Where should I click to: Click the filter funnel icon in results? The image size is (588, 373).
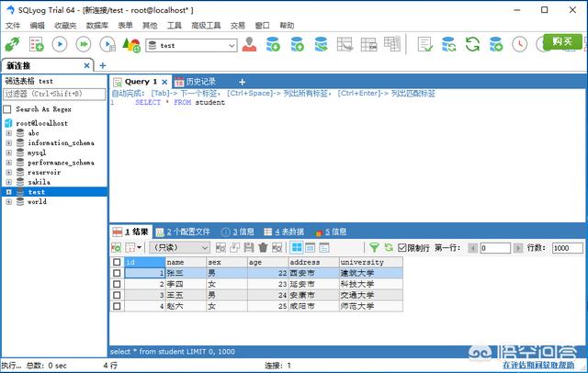(374, 248)
